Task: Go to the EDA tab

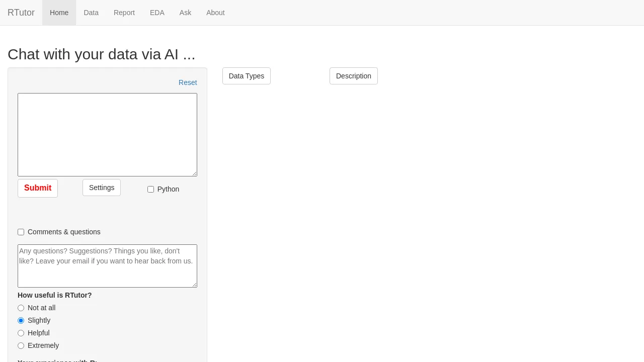Action: click(x=157, y=13)
